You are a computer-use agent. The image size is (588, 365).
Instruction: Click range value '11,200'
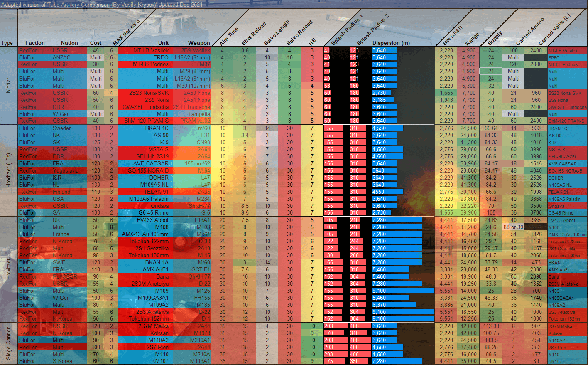click(468, 227)
